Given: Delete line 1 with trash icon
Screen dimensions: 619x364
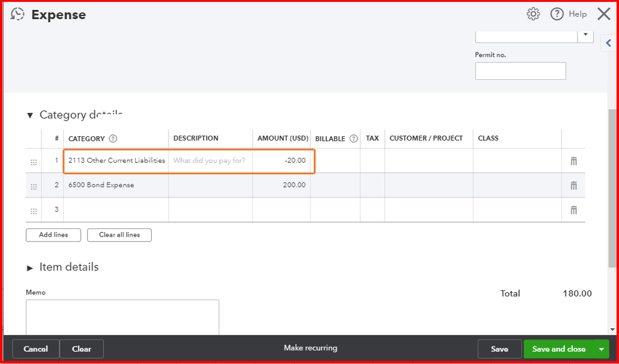Looking at the screenshot, I should tap(574, 161).
